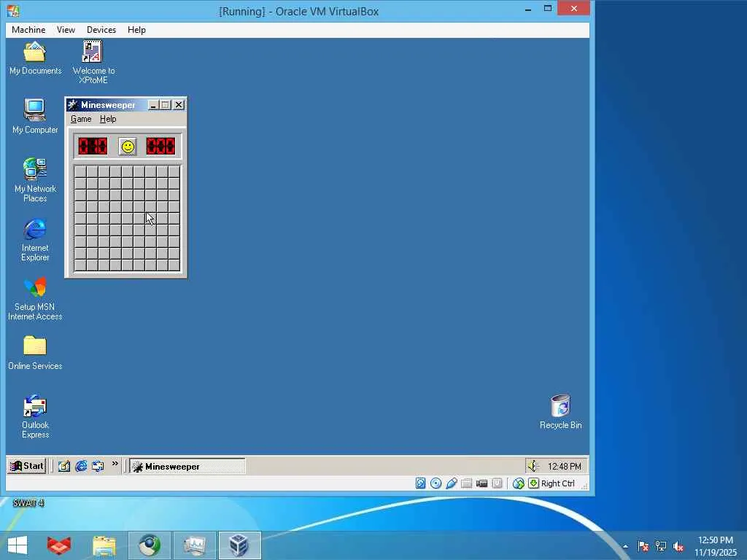747x560 pixels.
Task: Open File Explorer on host taskbar
Action: tap(104, 545)
